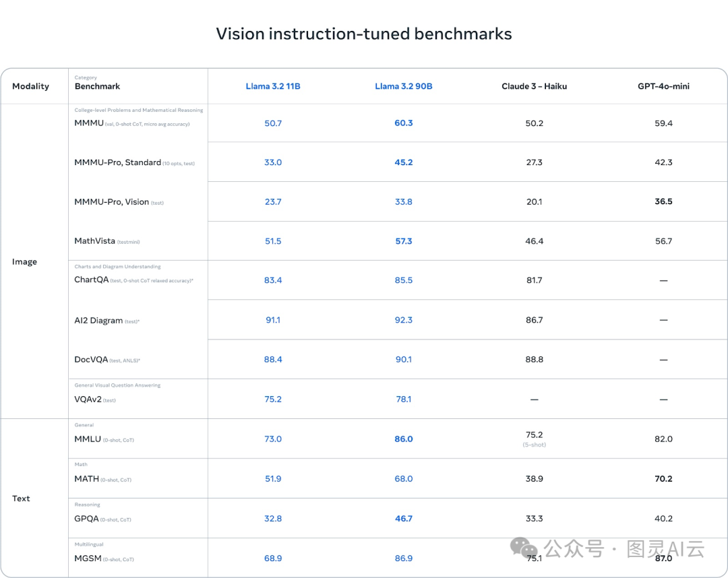Select the DocVQA benchmark name

(91, 360)
